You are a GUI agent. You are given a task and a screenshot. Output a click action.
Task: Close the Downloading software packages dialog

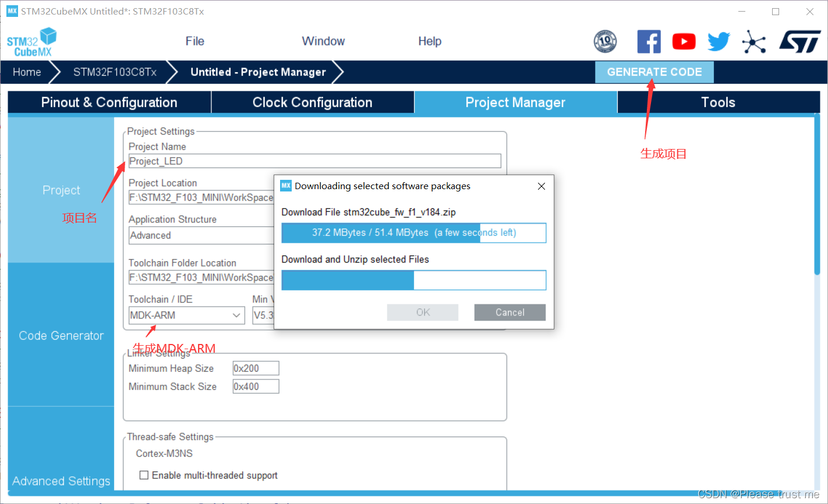[542, 186]
